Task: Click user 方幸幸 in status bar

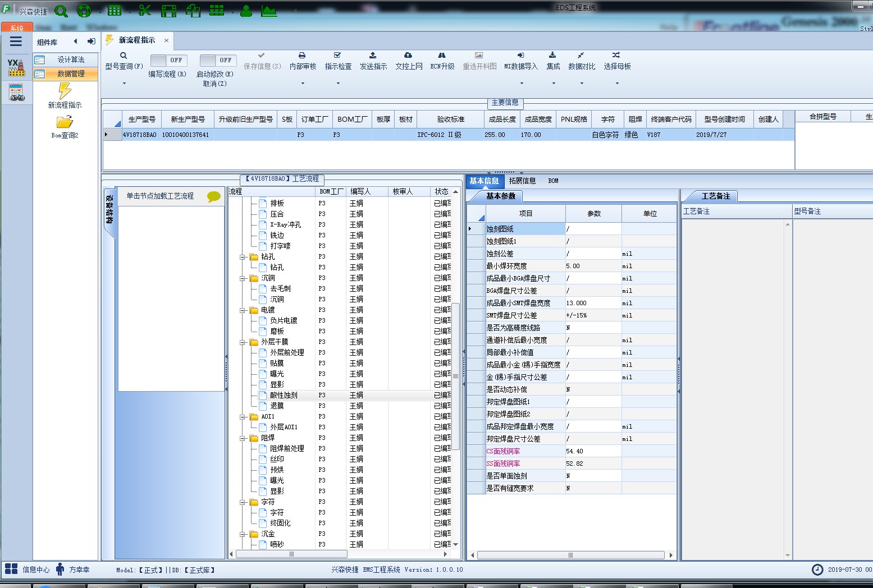Action: 73,569
